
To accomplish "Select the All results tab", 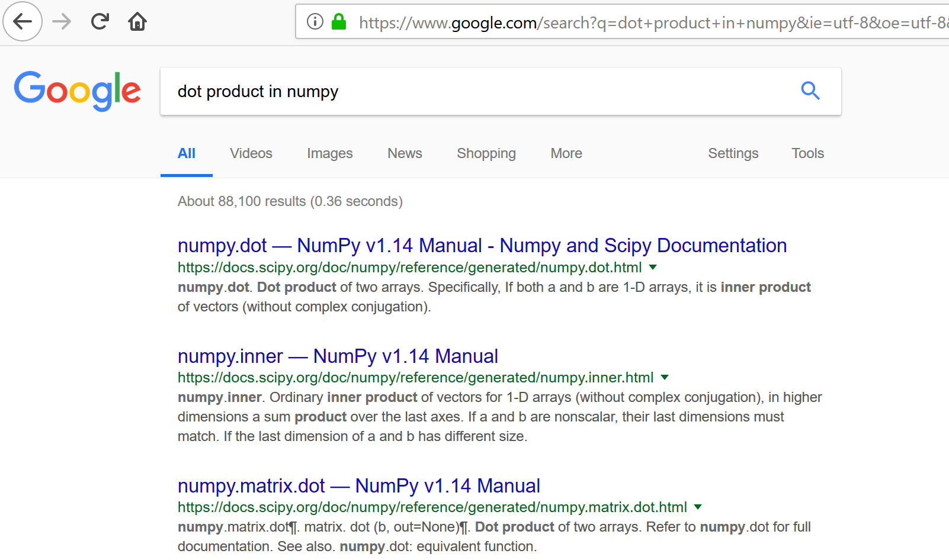I will (187, 153).
